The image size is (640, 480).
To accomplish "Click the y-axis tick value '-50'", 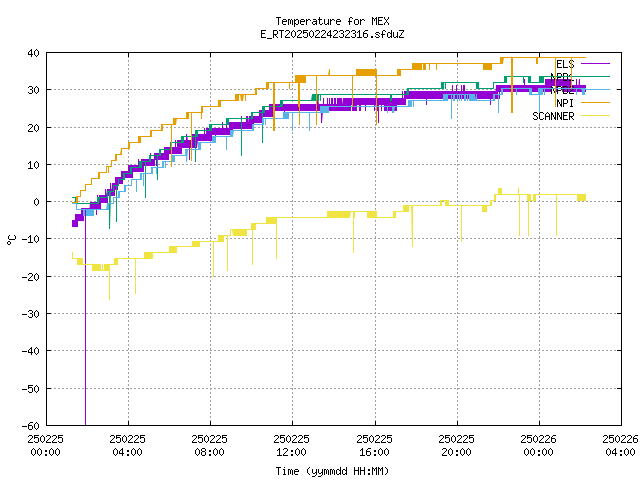I will (31, 389).
